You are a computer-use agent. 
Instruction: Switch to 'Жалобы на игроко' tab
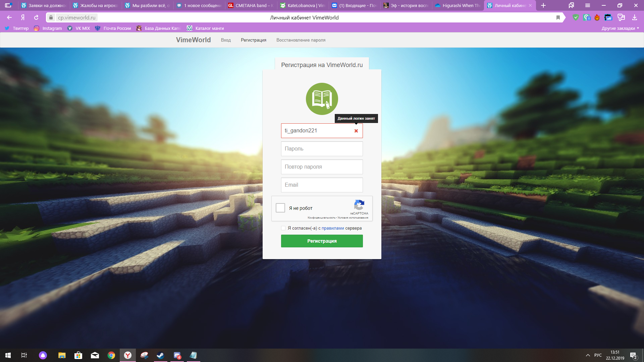pyautogui.click(x=96, y=5)
